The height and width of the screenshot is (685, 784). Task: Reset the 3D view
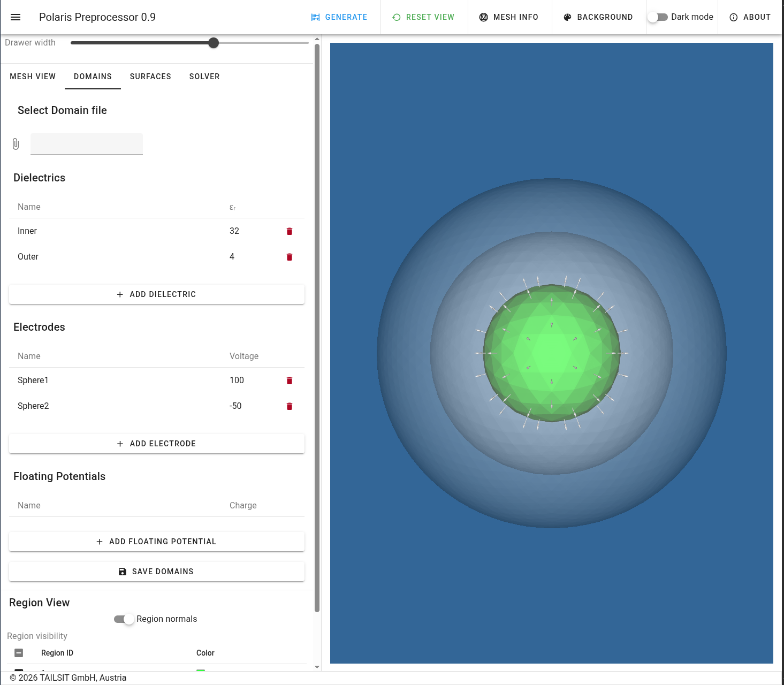click(x=423, y=17)
